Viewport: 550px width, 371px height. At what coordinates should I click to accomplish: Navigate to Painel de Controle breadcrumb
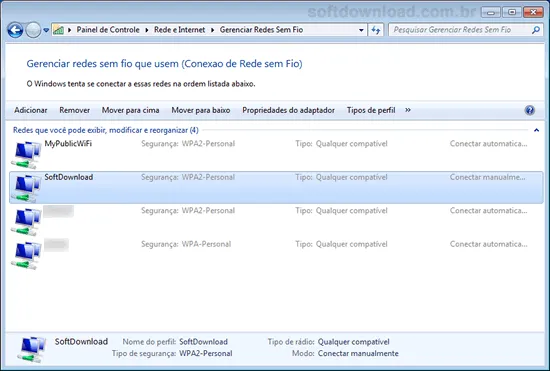pyautogui.click(x=108, y=30)
